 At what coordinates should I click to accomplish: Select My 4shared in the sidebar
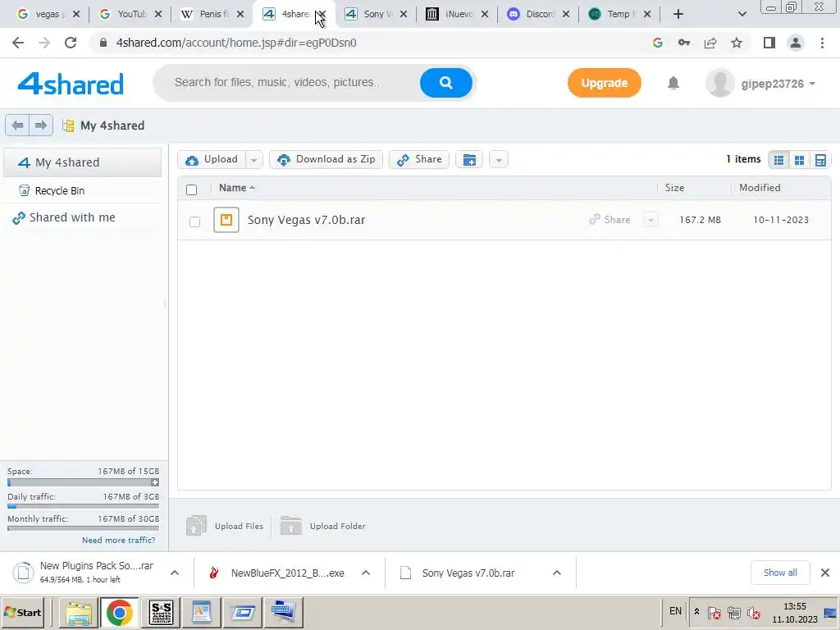pyautogui.click(x=83, y=162)
